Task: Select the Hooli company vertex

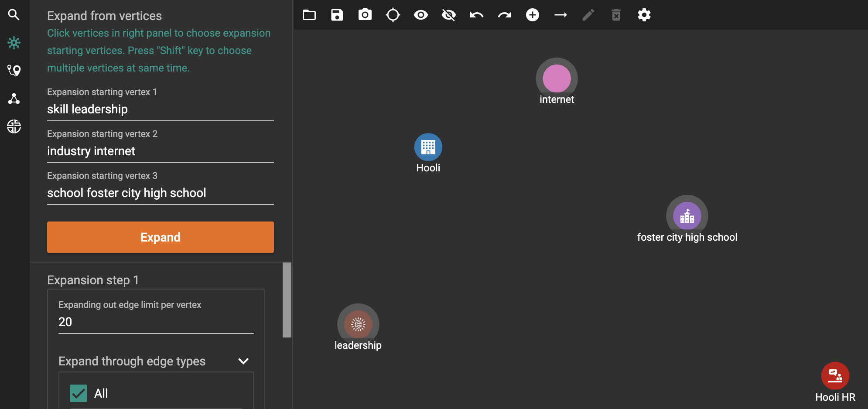Action: click(x=428, y=147)
